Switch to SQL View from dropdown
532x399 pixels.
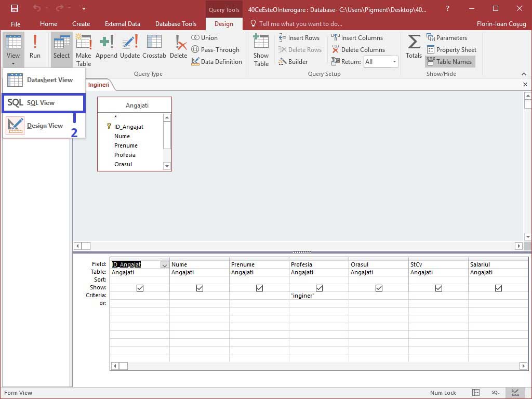coord(44,103)
